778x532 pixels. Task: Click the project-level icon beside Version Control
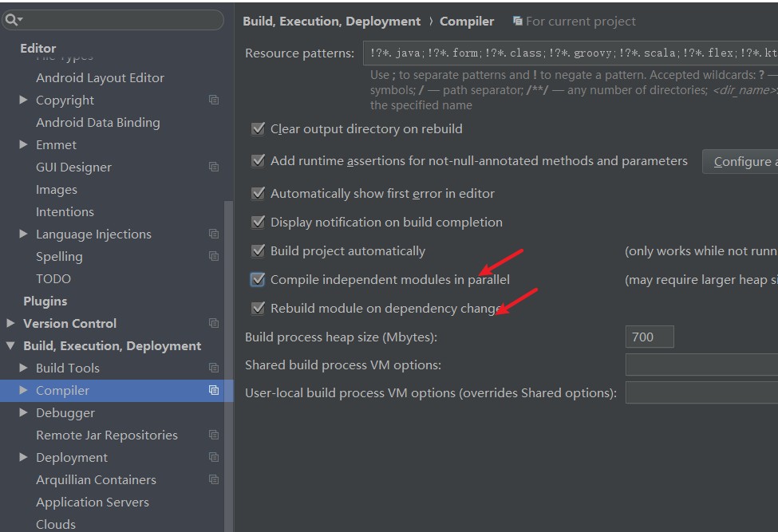pyautogui.click(x=214, y=323)
